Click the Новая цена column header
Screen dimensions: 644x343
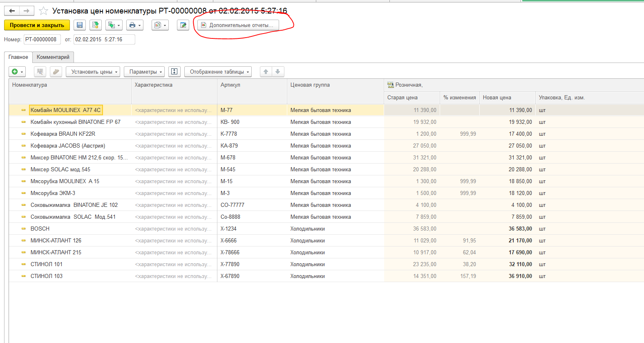click(x=508, y=98)
